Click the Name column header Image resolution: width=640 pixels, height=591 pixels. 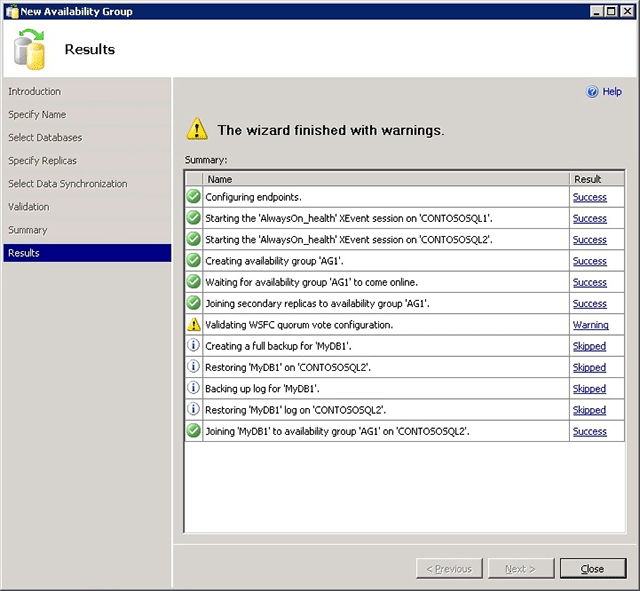point(386,179)
